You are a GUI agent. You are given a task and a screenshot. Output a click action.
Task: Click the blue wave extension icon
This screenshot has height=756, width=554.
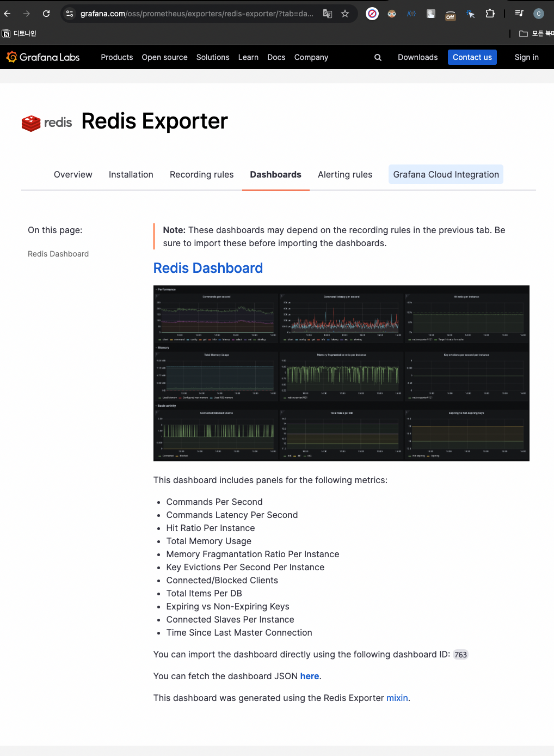(x=411, y=14)
